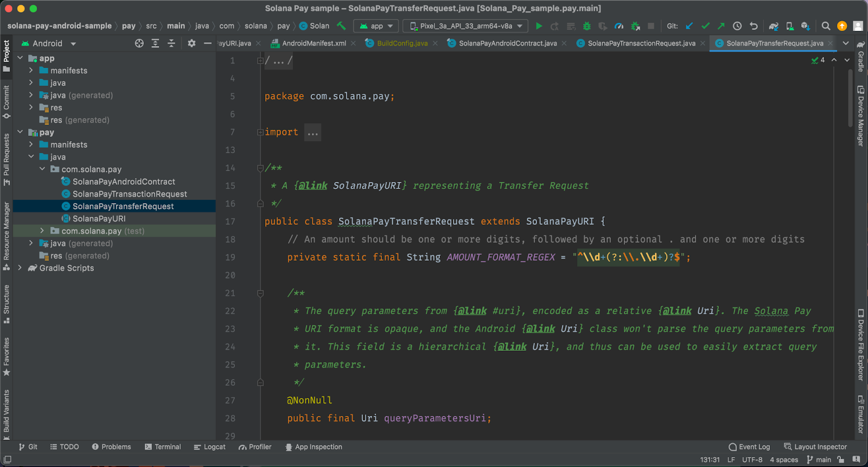Switch to AndroidManifest.xml tab
The image size is (868, 467).
314,43
